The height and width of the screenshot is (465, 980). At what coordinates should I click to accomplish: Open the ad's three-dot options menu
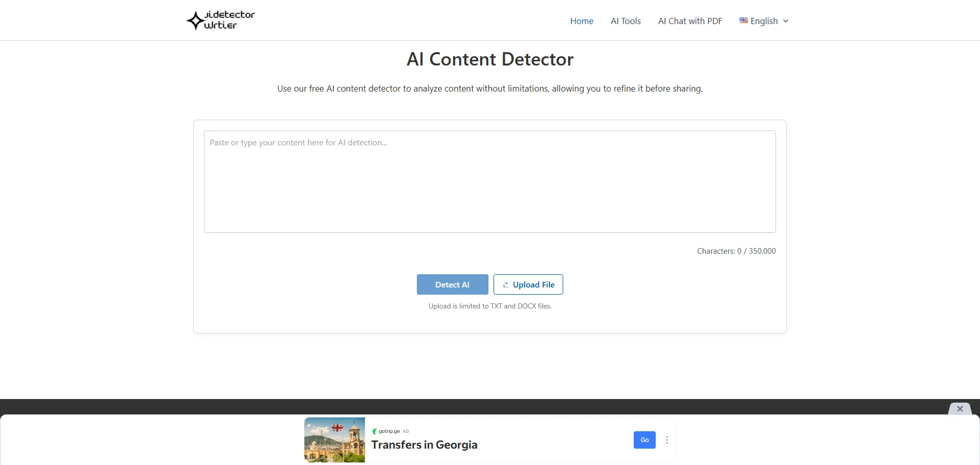[x=667, y=440]
